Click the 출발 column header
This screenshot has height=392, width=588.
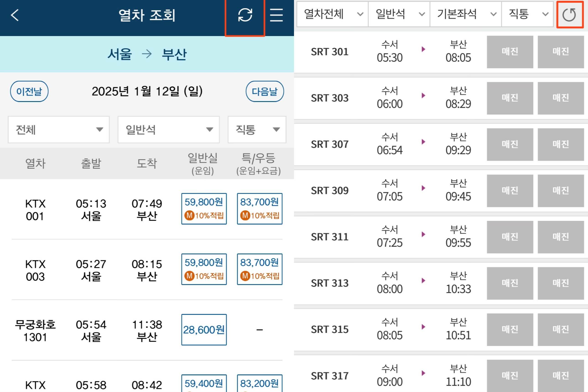(91, 164)
